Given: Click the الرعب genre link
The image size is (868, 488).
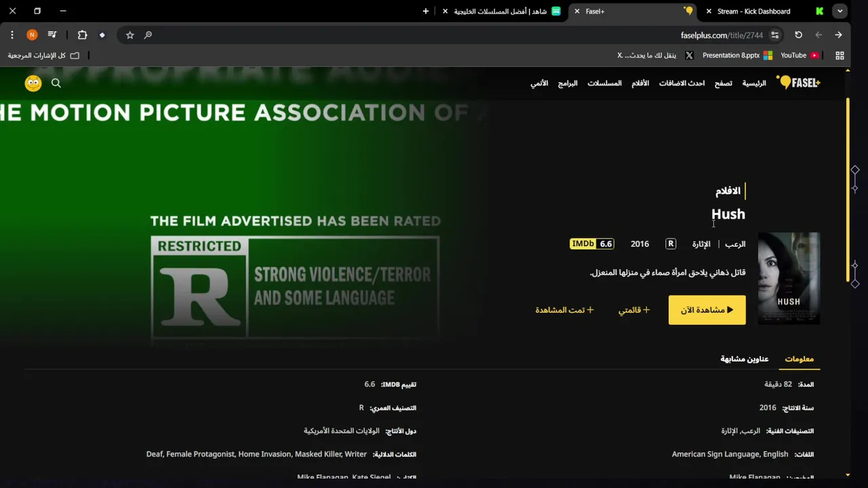Looking at the screenshot, I should [x=735, y=244].
